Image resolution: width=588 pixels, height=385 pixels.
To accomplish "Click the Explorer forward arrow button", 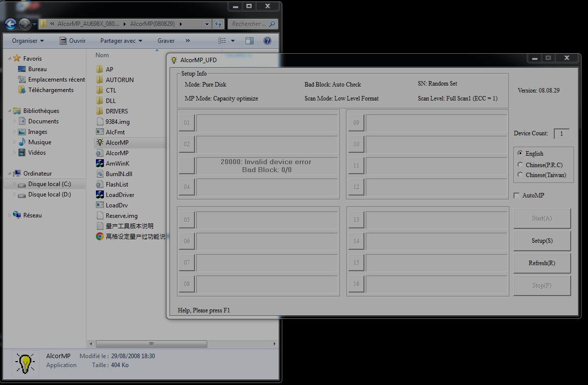I will point(24,24).
